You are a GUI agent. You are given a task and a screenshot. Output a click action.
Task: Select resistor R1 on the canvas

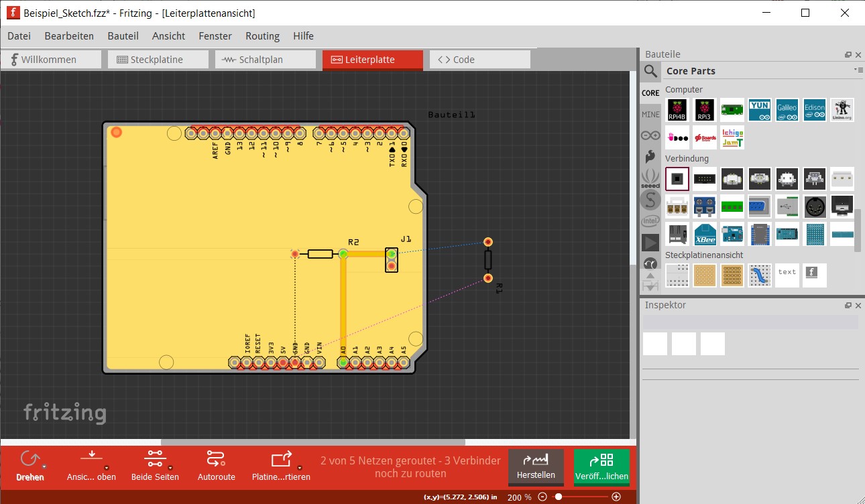[488, 259]
